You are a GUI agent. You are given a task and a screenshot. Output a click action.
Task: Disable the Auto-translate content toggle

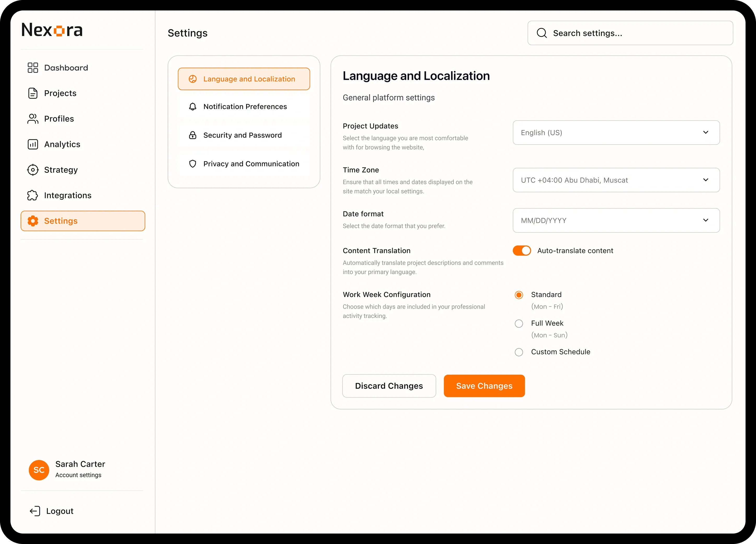(522, 251)
